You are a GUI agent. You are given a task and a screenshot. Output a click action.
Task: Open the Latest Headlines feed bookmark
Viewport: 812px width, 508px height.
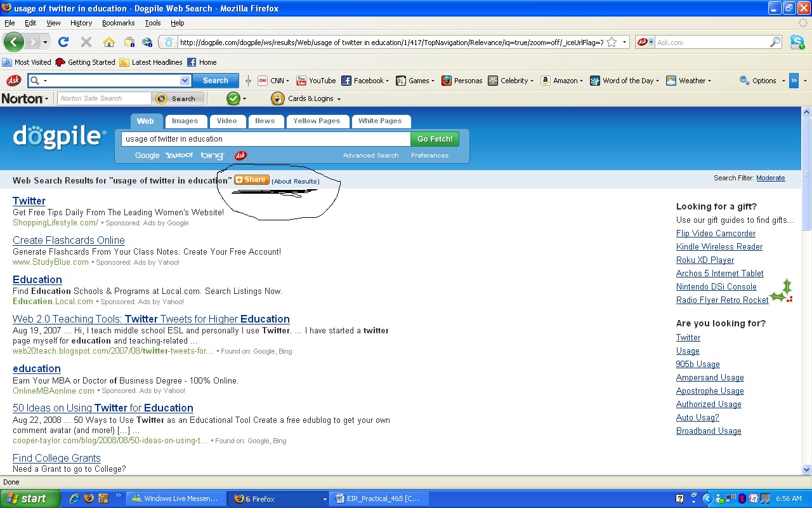tap(151, 62)
